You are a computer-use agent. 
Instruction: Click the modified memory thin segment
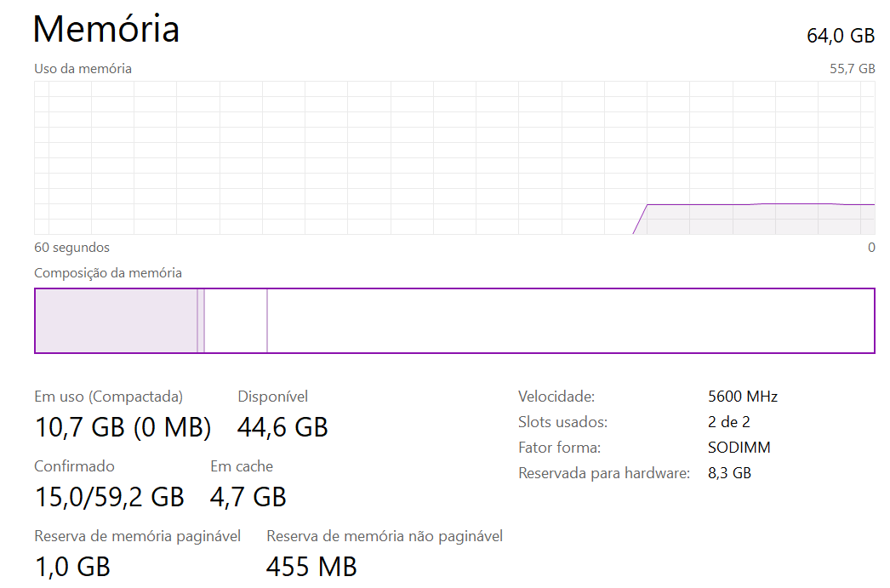click(x=201, y=321)
